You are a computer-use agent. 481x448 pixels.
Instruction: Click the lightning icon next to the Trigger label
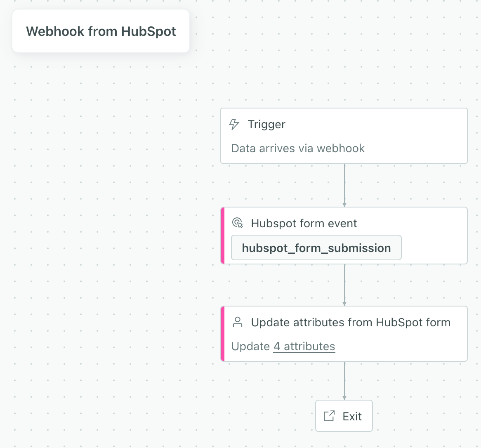coord(234,124)
